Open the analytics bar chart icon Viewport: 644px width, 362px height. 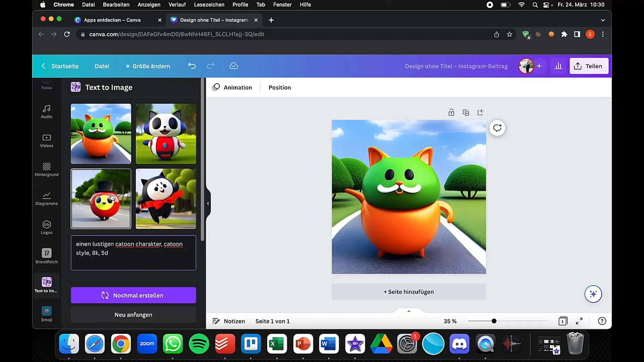coord(558,66)
